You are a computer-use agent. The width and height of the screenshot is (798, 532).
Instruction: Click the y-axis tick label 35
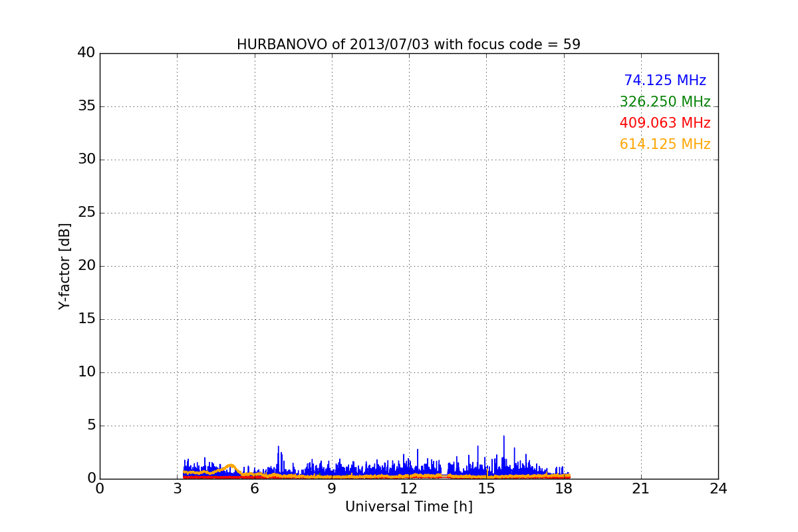pyautogui.click(x=86, y=106)
